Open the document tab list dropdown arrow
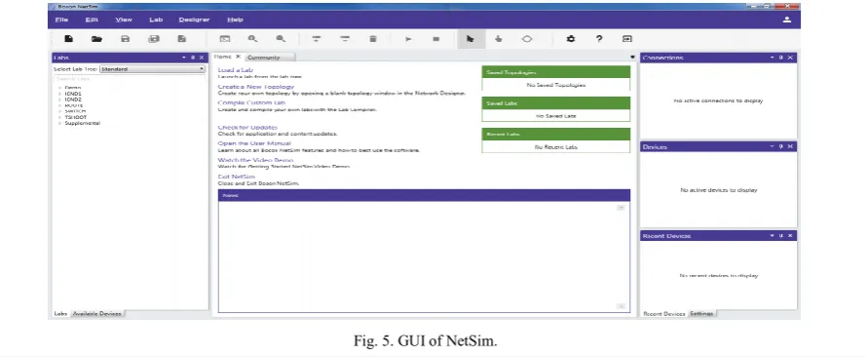Image resolution: width=868 pixels, height=357 pixels. click(632, 58)
